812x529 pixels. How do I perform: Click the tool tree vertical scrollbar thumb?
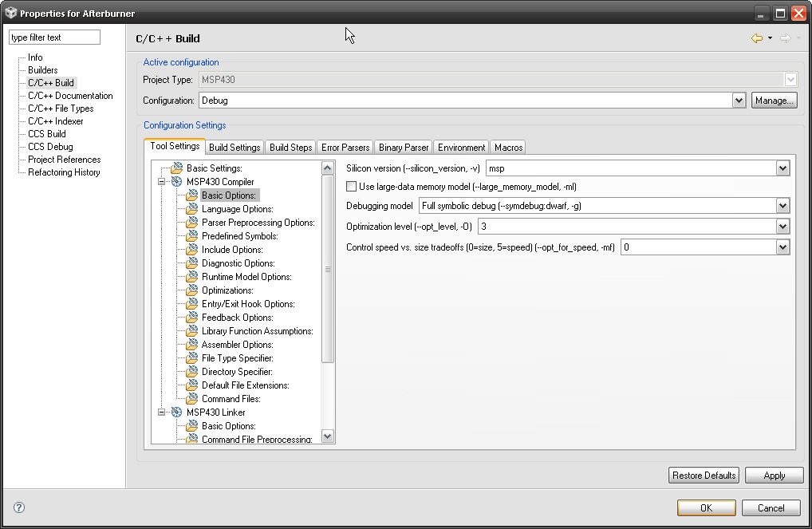click(x=327, y=269)
